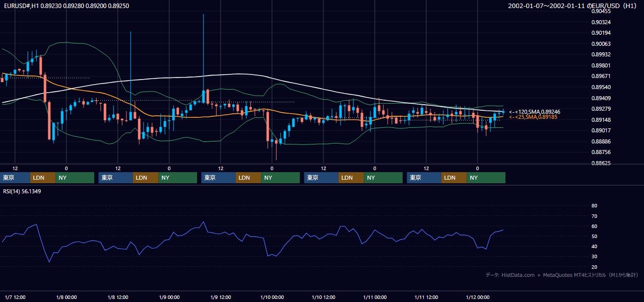Select the RSI 60 level label
Viewport: 644px width, 302px height.
(x=594, y=226)
